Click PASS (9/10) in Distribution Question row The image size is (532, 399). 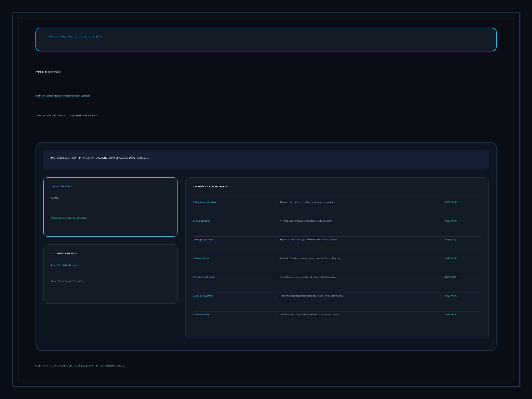[x=450, y=277]
